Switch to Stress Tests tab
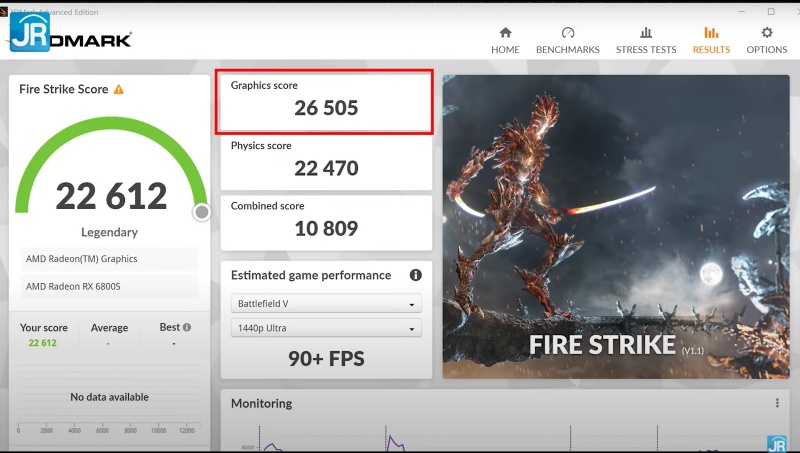 tap(646, 41)
